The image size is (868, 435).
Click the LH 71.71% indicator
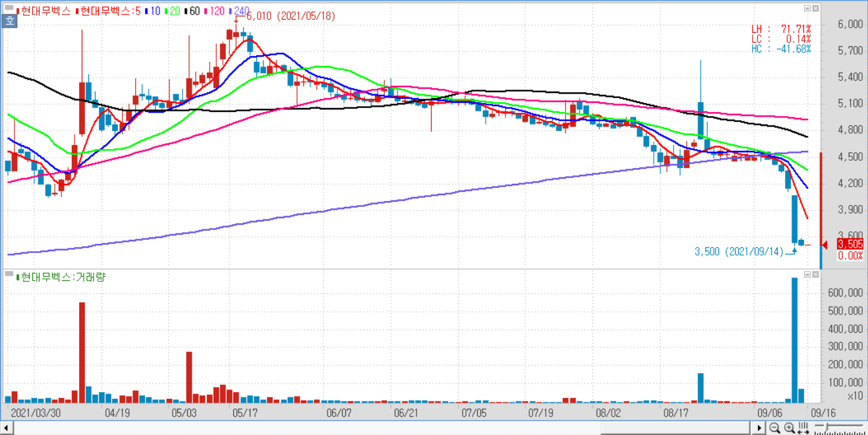781,29
